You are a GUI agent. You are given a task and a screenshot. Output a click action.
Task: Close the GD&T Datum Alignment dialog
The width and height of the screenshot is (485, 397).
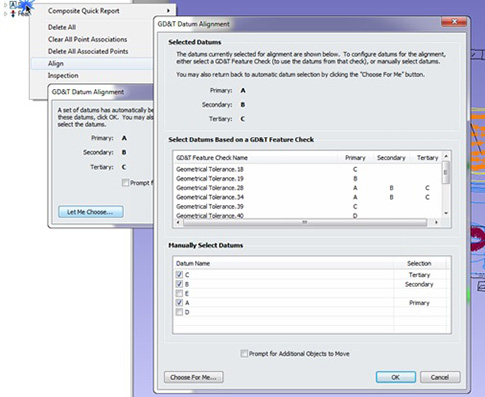(x=454, y=22)
